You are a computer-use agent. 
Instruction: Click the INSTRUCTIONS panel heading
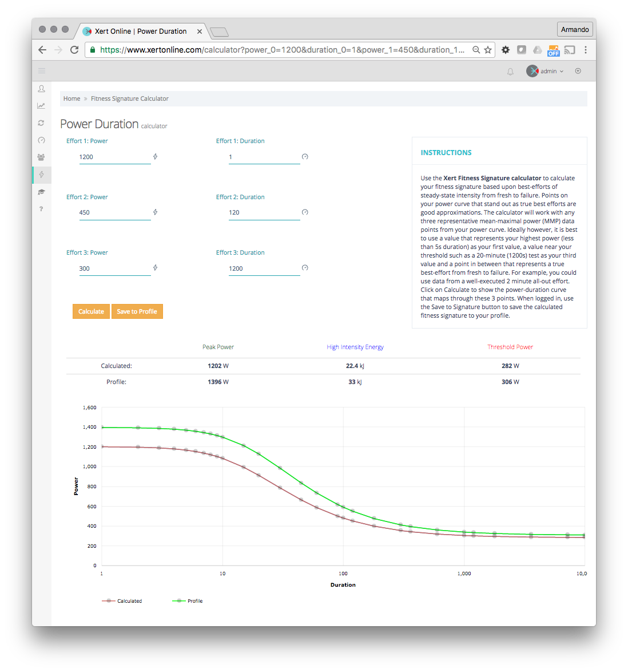pos(446,153)
